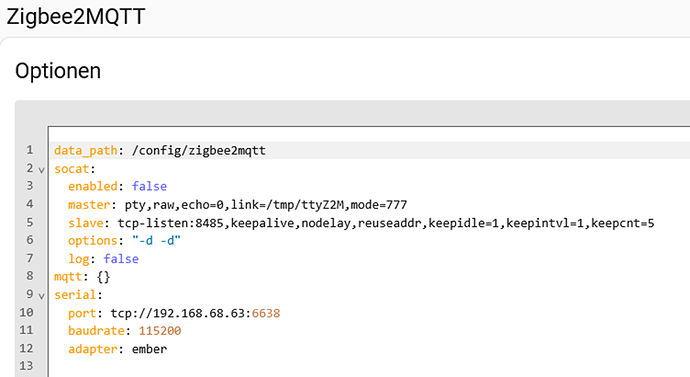Click the "-d -d" options value
The width and height of the screenshot is (690, 377).
click(157, 241)
